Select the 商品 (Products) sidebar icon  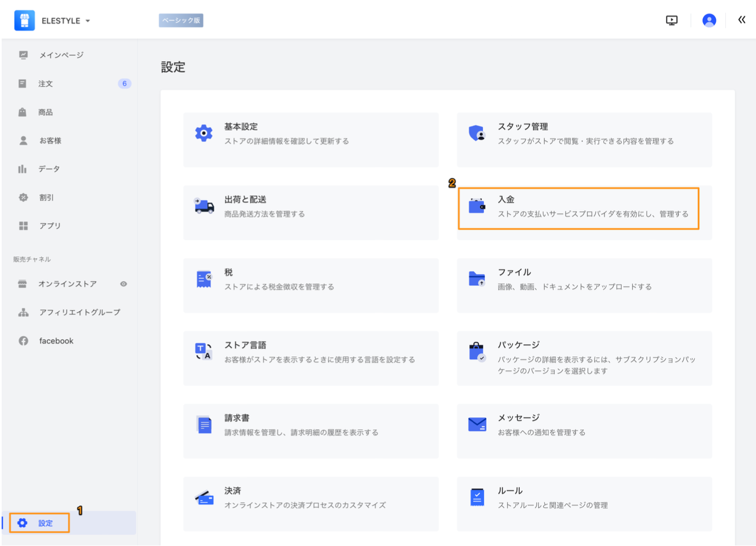(46, 112)
